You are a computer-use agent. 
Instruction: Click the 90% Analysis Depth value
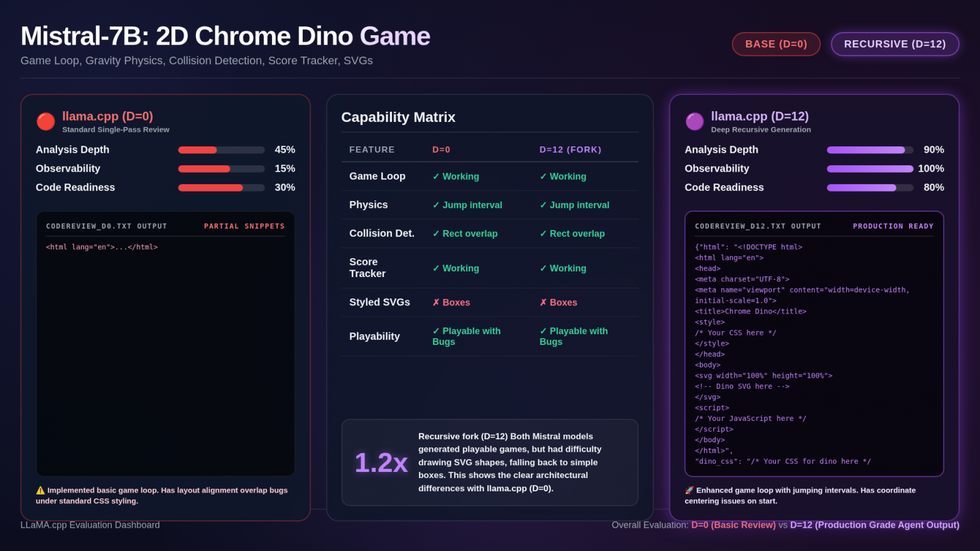[x=934, y=150]
